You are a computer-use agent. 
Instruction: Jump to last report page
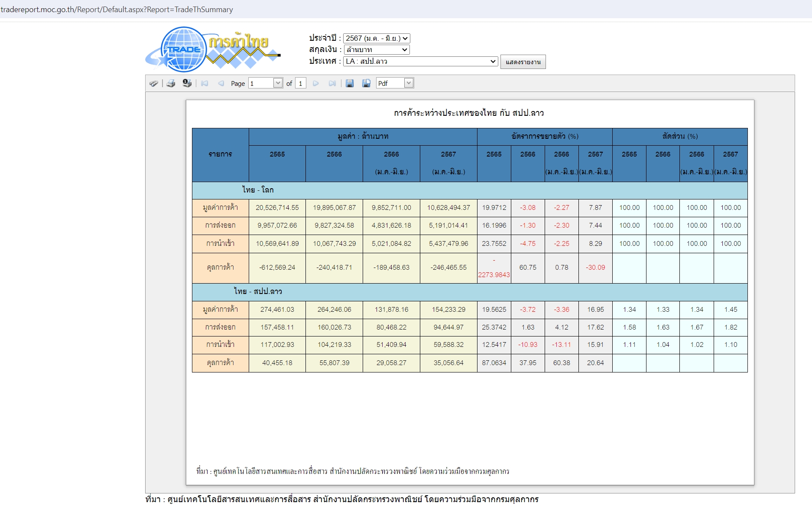[x=332, y=83]
